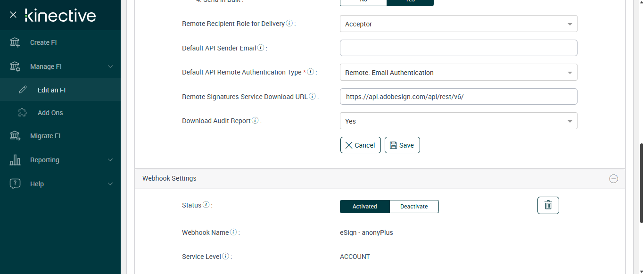
Task: Open Download Audit Report dropdown
Action: [x=458, y=121]
